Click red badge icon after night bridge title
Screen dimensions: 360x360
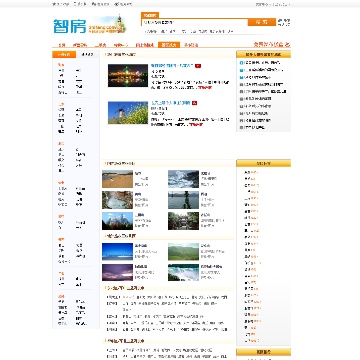(198, 66)
